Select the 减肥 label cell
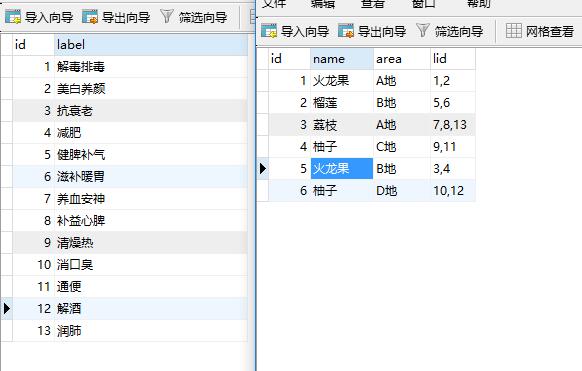Image resolution: width=582 pixels, height=371 pixels. [x=151, y=132]
